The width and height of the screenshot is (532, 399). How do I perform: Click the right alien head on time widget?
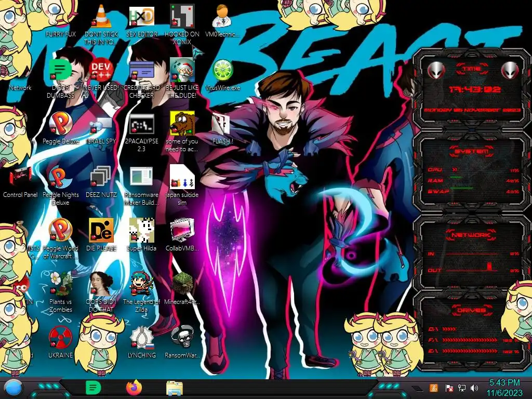pos(510,71)
